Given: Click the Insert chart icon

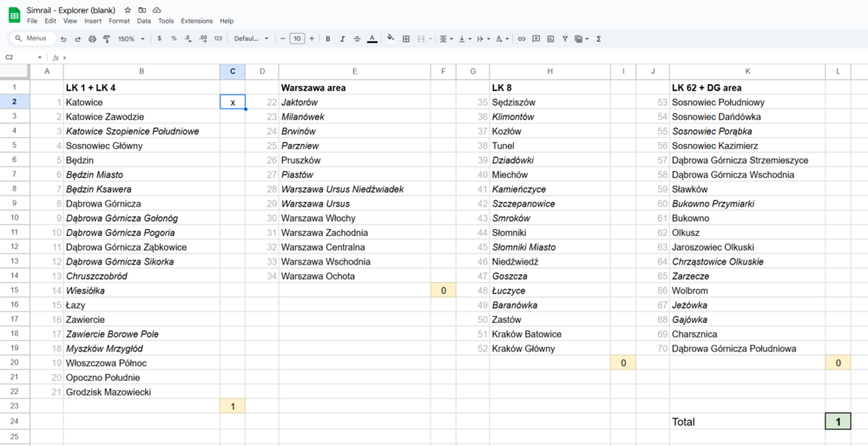Looking at the screenshot, I should pyautogui.click(x=551, y=39).
